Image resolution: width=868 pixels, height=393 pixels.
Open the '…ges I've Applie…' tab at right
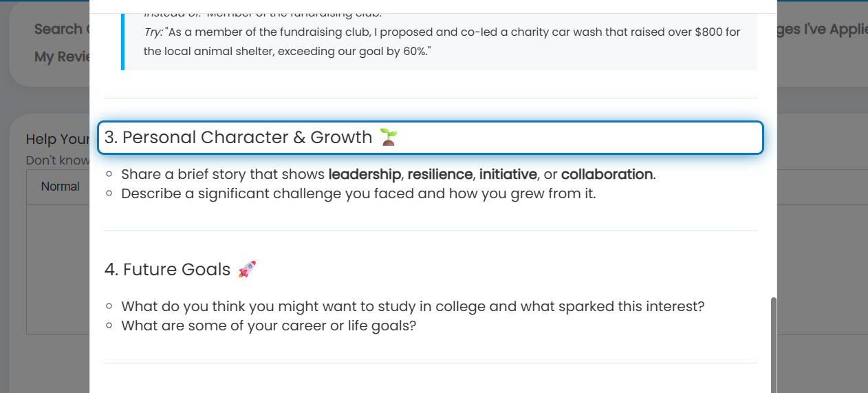pyautogui.click(x=822, y=29)
